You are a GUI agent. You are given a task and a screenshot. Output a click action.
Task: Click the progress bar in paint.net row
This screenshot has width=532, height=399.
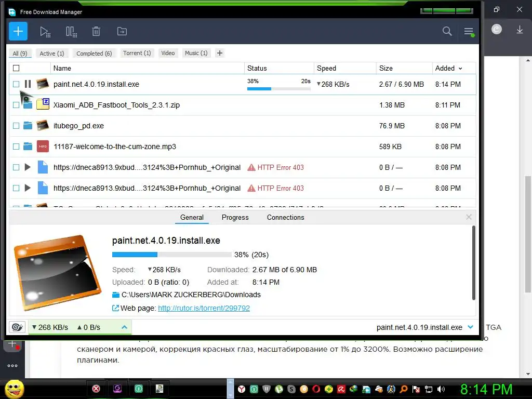pyautogui.click(x=279, y=88)
